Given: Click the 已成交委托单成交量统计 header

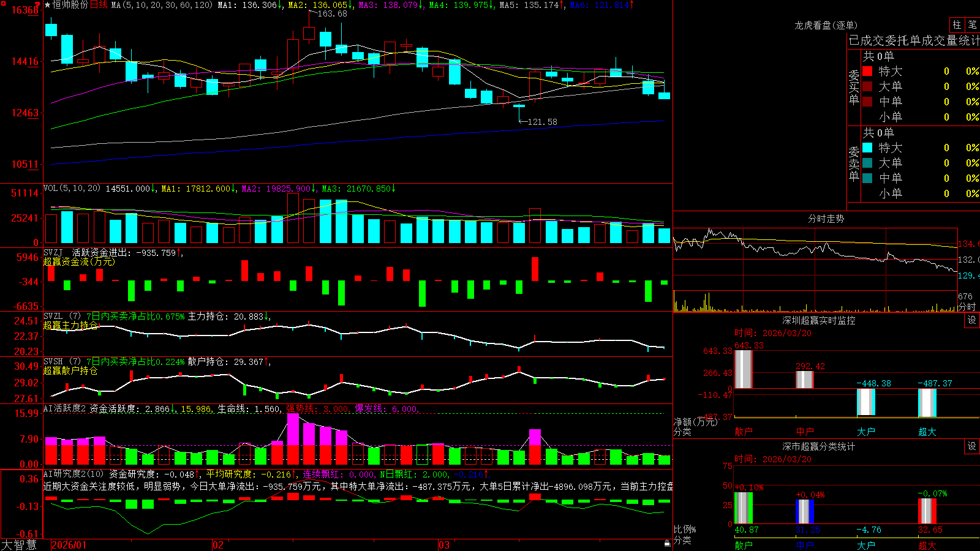Looking at the screenshot, I should 914,40.
